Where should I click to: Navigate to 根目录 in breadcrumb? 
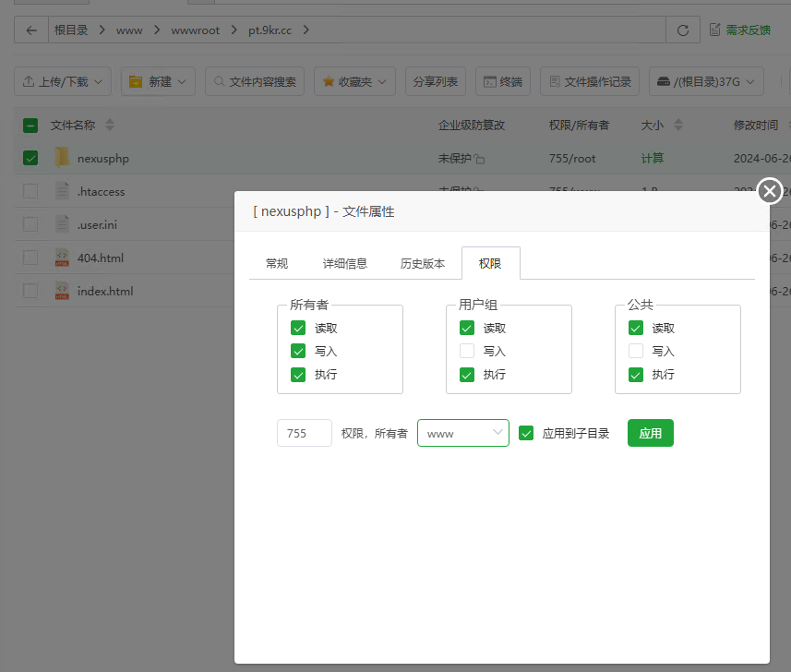coord(71,30)
